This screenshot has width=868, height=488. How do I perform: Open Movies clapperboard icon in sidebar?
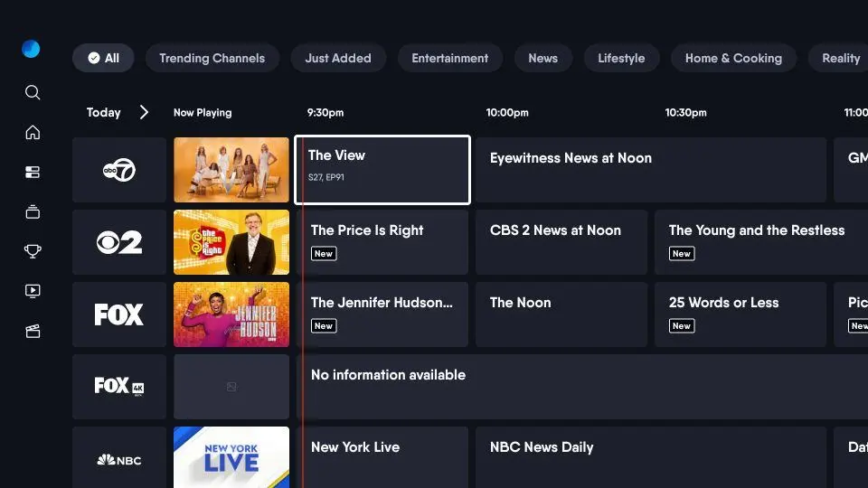[x=33, y=331]
